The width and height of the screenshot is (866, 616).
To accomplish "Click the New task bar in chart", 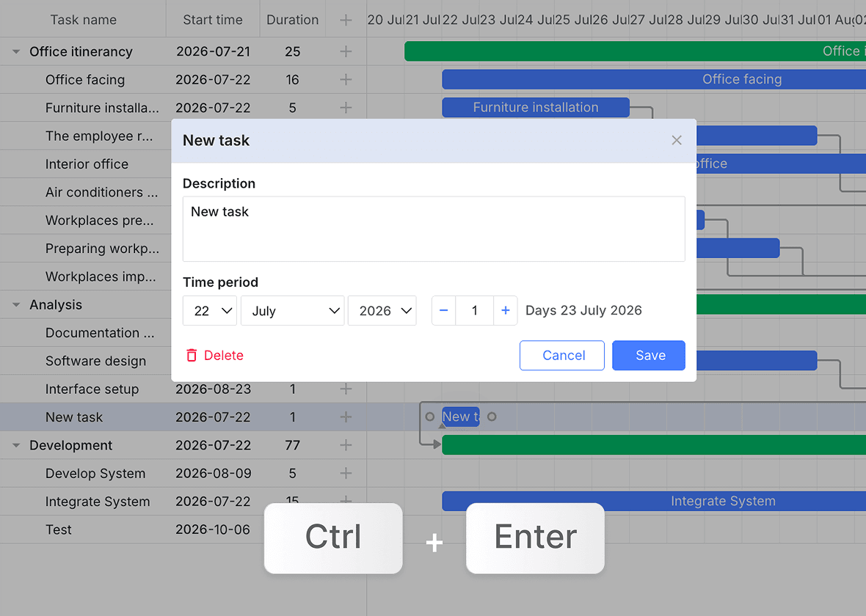I will pos(461,417).
